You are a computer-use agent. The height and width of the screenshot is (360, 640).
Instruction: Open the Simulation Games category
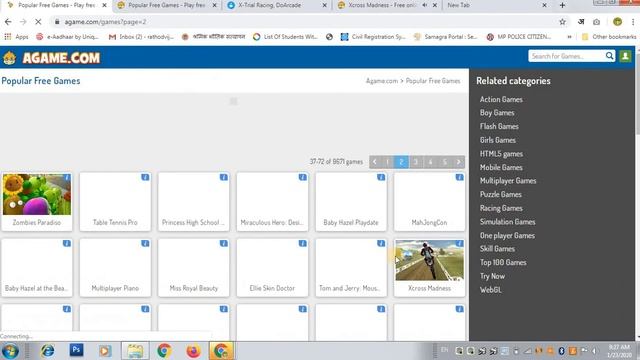(507, 222)
